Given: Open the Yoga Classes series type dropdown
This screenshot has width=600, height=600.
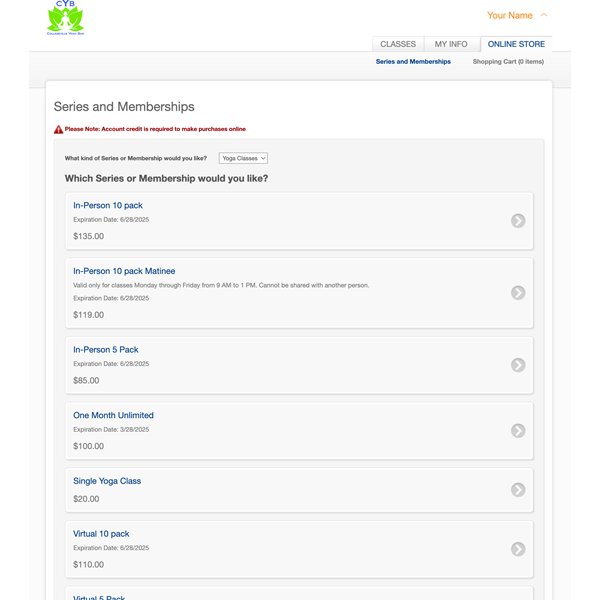Looking at the screenshot, I should 243,158.
